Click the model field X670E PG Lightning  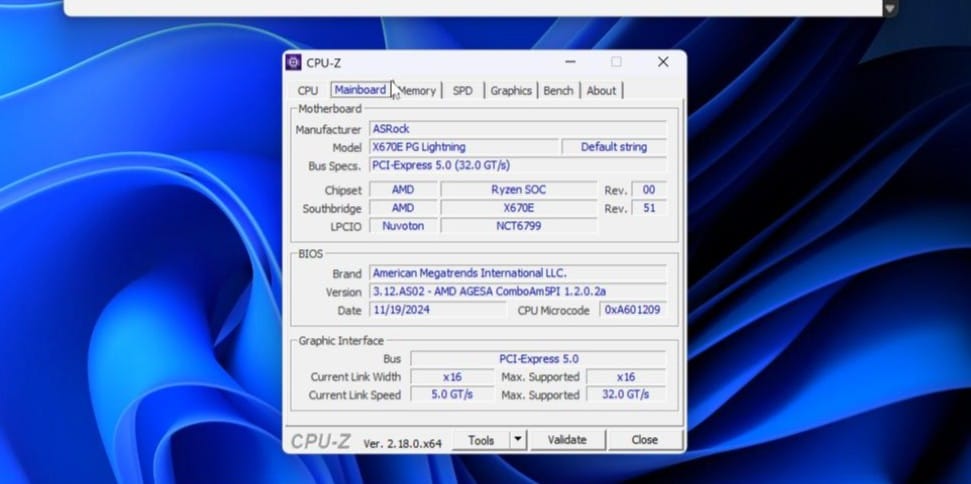464,147
